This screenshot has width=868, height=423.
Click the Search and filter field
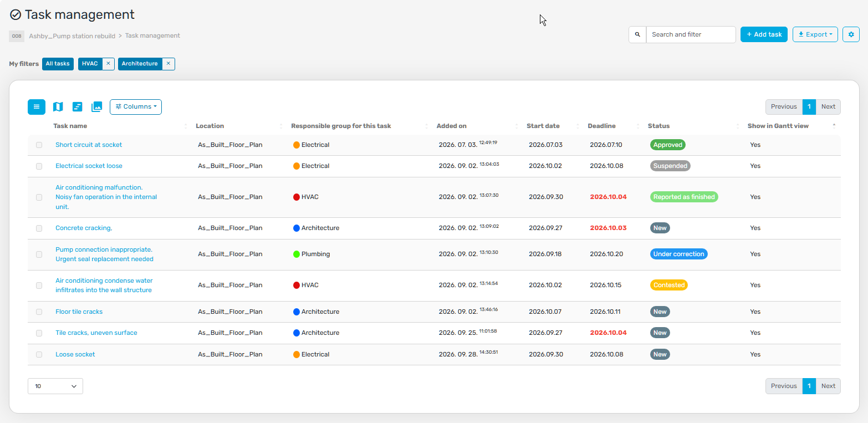point(691,34)
